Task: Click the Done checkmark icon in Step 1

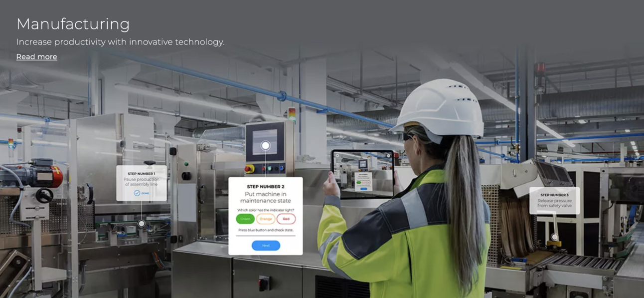Action: pyautogui.click(x=137, y=193)
